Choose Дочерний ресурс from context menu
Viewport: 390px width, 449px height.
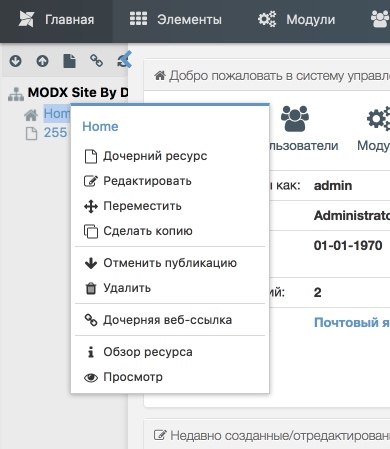click(170, 156)
